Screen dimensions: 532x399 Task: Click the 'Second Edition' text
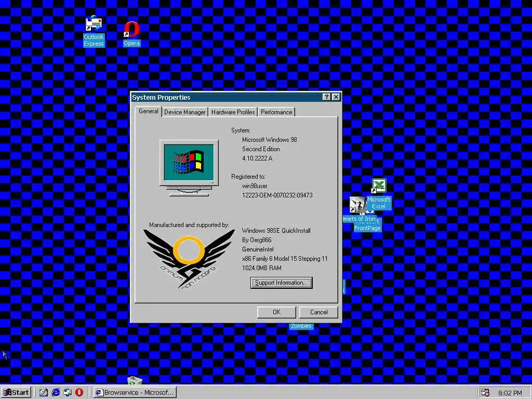(261, 149)
